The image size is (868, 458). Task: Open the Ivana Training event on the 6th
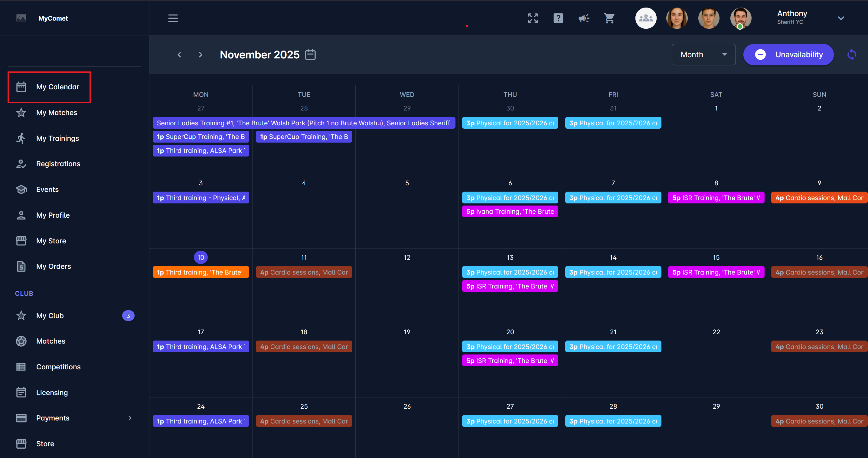510,212
